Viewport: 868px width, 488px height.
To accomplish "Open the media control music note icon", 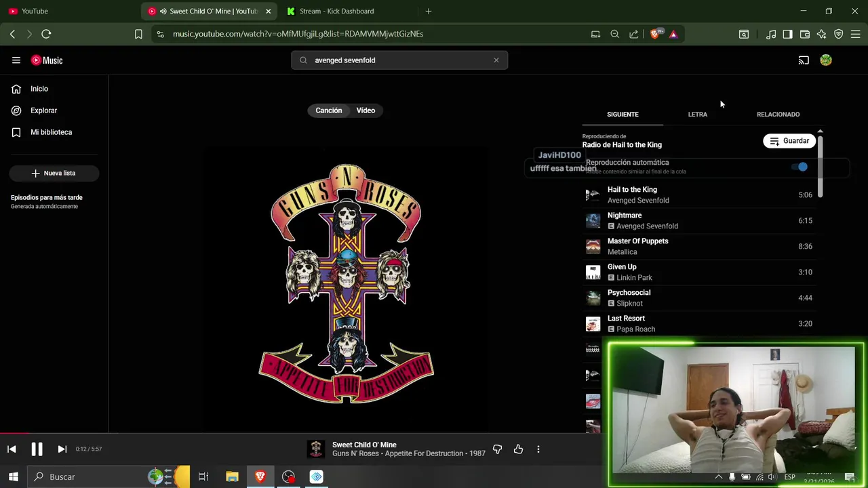I will point(771,34).
